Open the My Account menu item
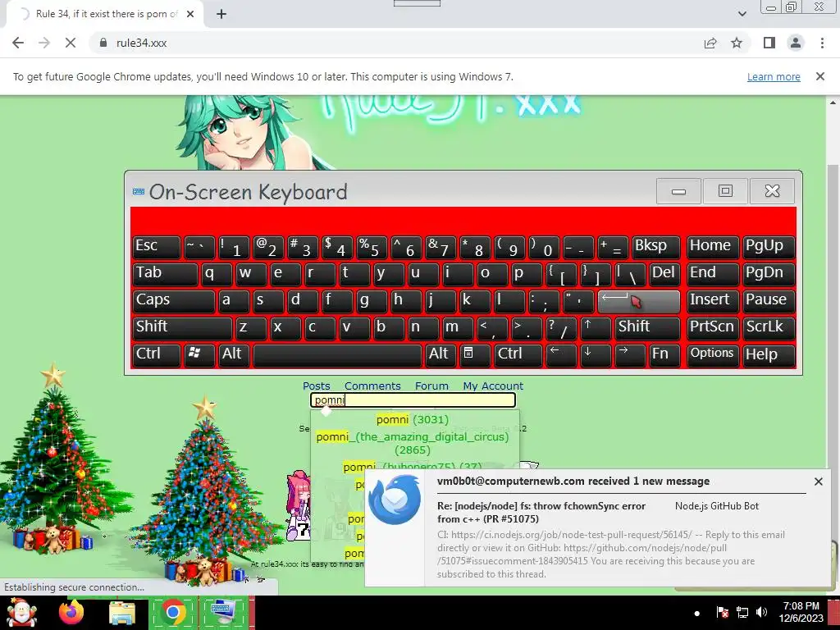This screenshot has height=630, width=840. click(x=493, y=386)
